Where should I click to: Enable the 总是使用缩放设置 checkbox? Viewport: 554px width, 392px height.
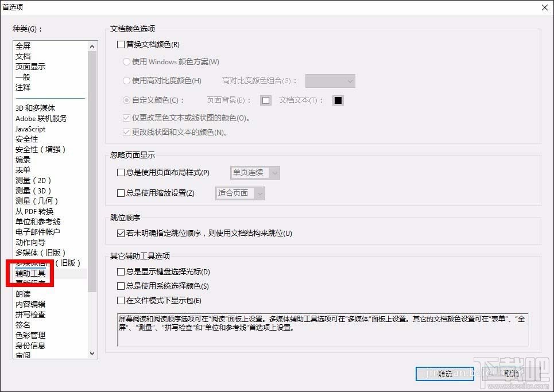[120, 193]
